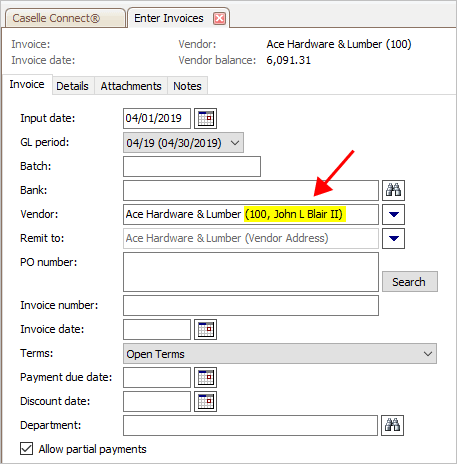Image resolution: width=457 pixels, height=464 pixels.
Task: Expand the GL period dropdown
Action: click(183, 143)
